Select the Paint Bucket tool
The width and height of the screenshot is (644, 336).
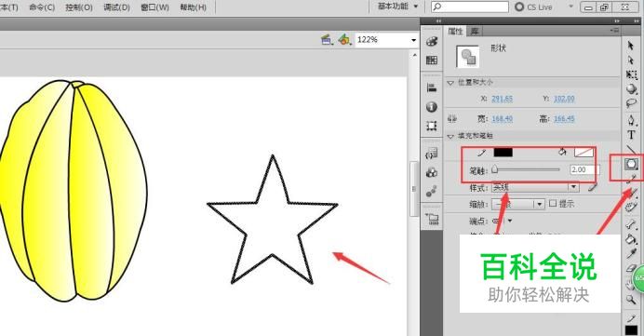631,239
